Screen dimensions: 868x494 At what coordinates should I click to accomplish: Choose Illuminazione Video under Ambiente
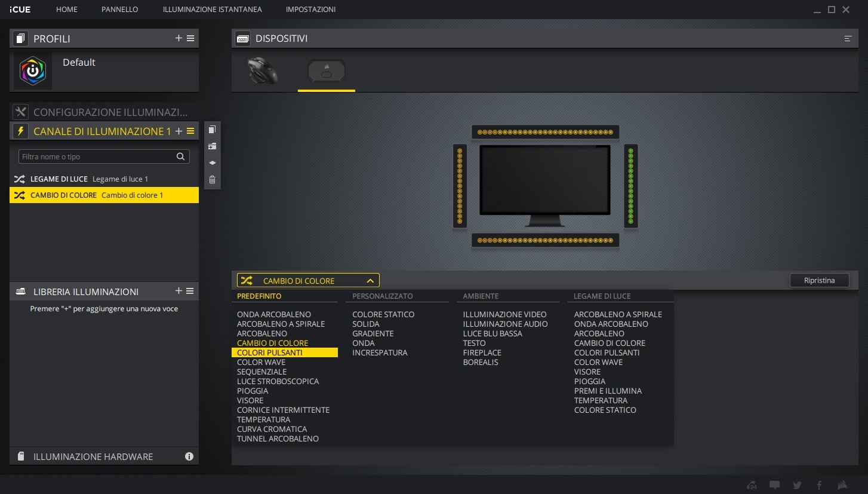click(x=504, y=314)
